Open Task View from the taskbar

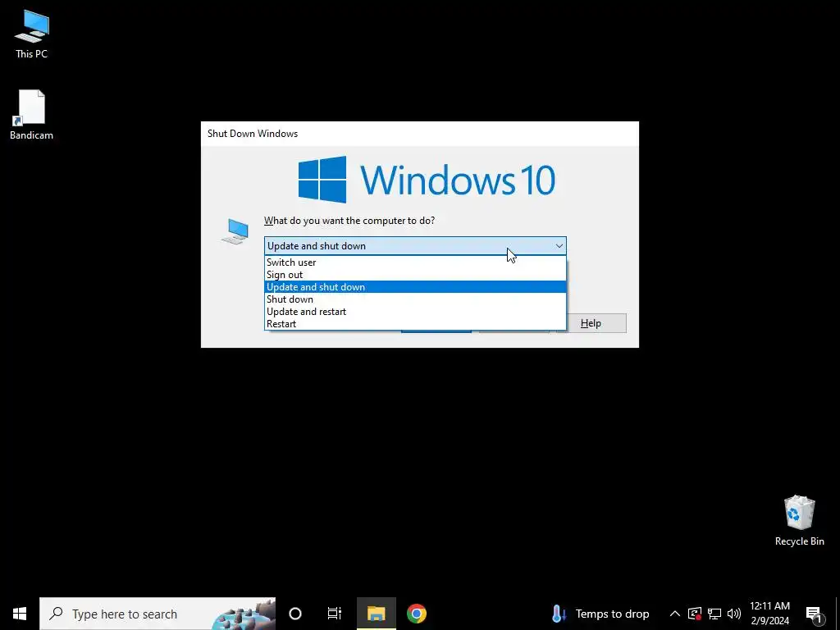tap(335, 614)
